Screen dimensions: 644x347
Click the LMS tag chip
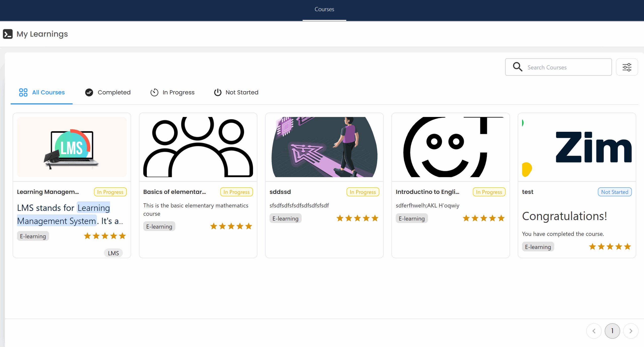[113, 253]
